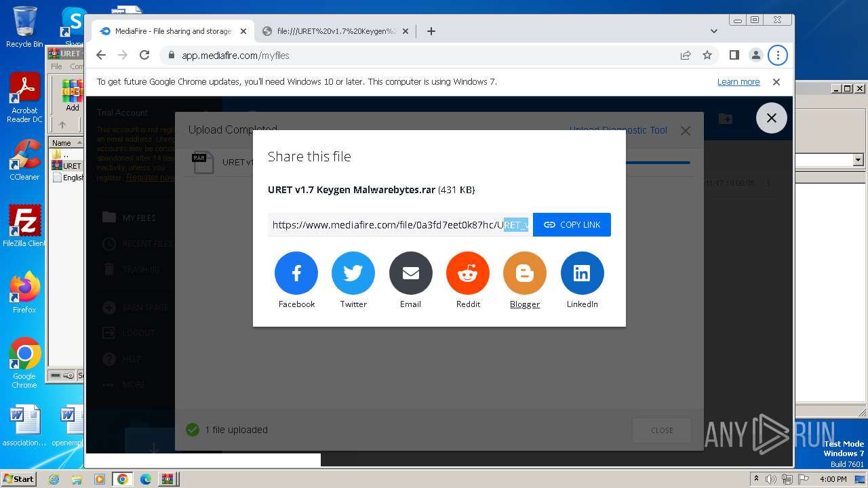Dismiss the Chrome update notification bar

coord(776,82)
